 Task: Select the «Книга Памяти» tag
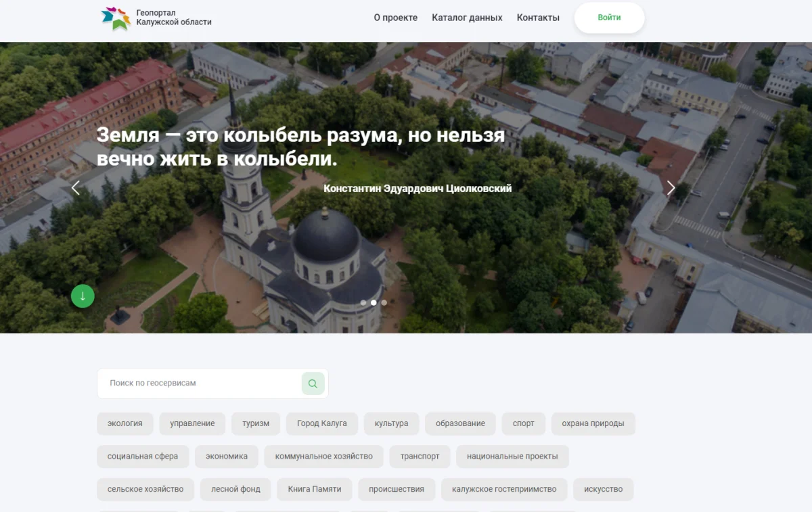point(314,489)
